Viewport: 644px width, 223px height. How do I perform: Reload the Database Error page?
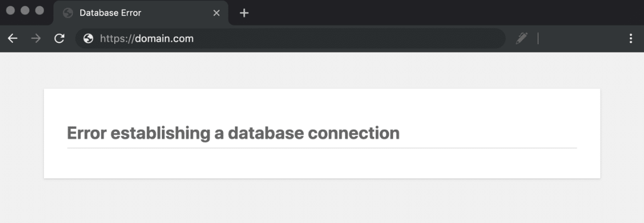(x=59, y=38)
